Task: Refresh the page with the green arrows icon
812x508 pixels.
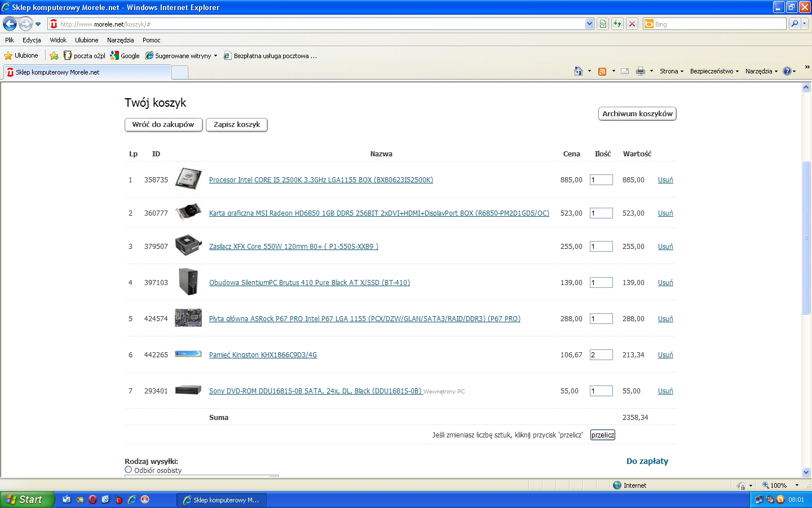Action: pyautogui.click(x=617, y=24)
